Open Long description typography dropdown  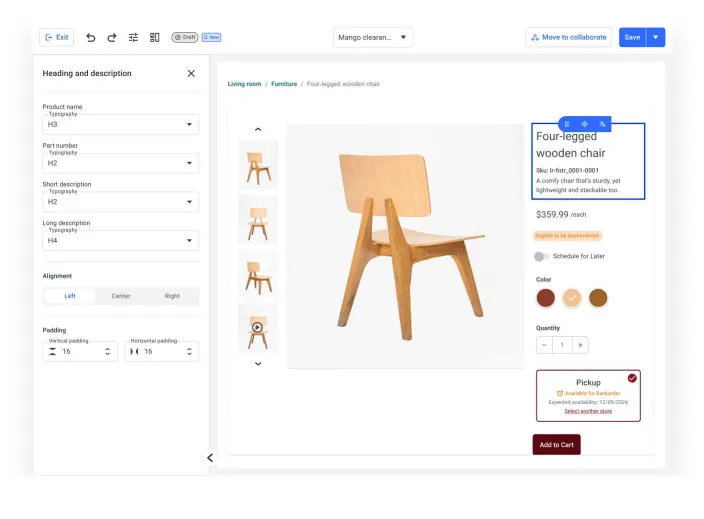[x=121, y=240]
